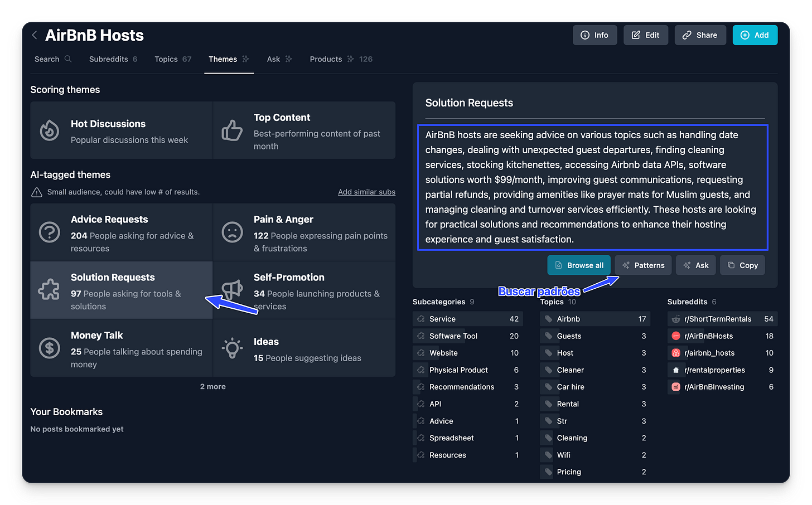Open the r/rentalproperties subreddit row
Image resolution: width=812 pixels, height=505 pixels.
[x=722, y=370]
